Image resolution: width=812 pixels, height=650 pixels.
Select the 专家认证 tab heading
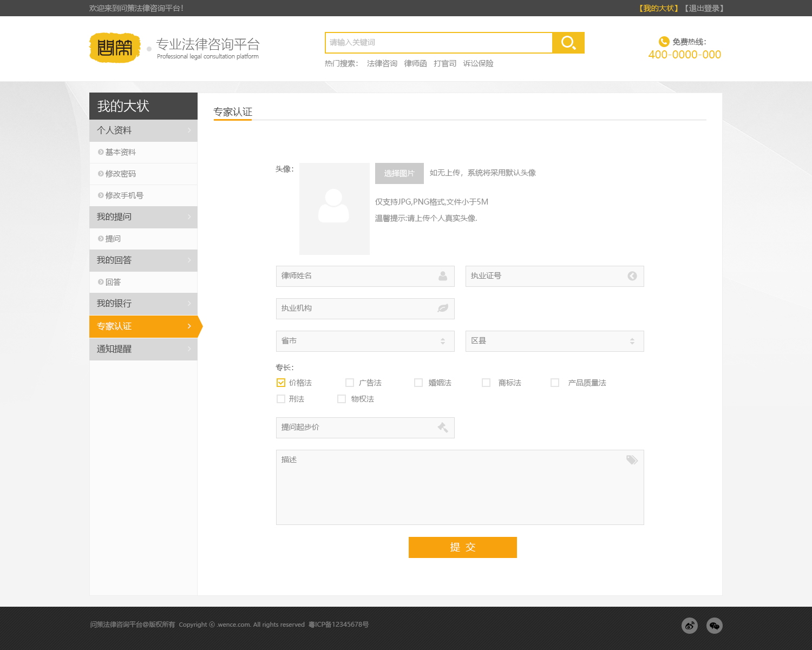(233, 112)
